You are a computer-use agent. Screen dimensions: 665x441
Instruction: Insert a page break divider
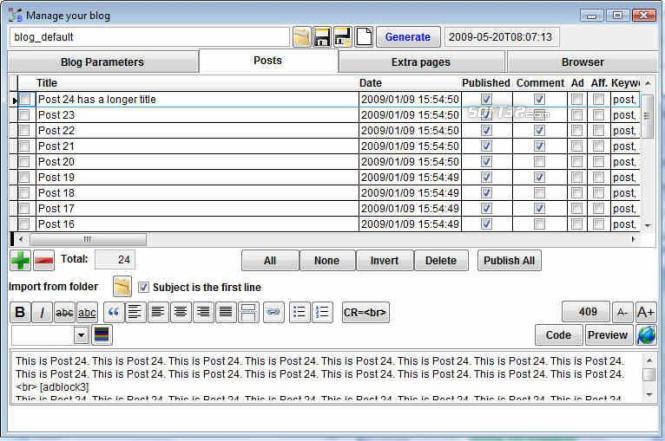pyautogui.click(x=248, y=313)
